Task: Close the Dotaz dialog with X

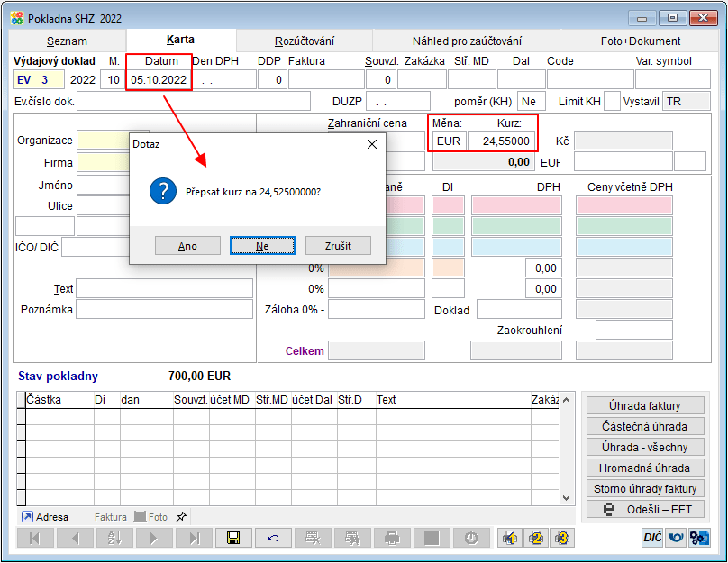Action: pos(372,144)
